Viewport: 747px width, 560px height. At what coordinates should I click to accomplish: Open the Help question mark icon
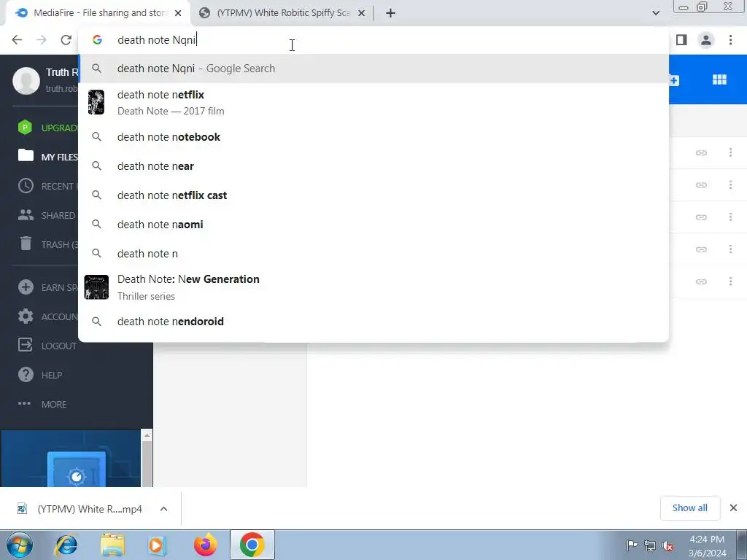(x=26, y=375)
